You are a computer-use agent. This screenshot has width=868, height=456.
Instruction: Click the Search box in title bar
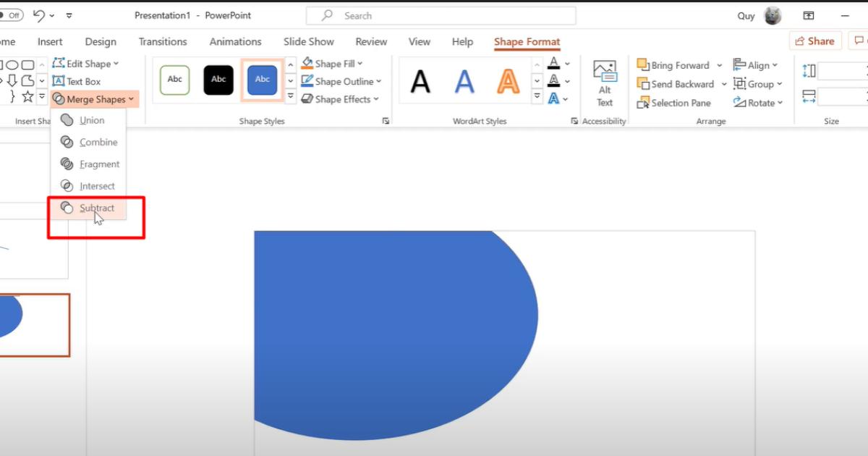[441, 15]
